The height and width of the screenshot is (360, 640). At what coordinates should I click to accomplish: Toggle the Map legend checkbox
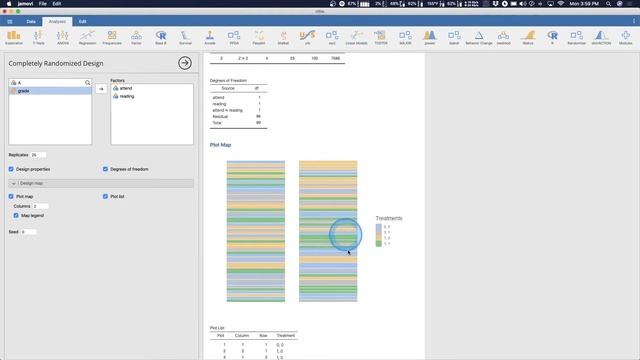pos(16,216)
